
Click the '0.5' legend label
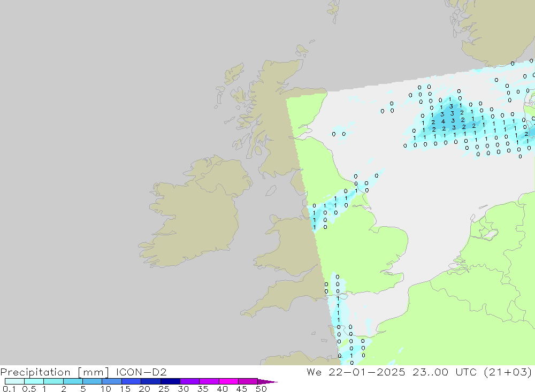point(29,389)
